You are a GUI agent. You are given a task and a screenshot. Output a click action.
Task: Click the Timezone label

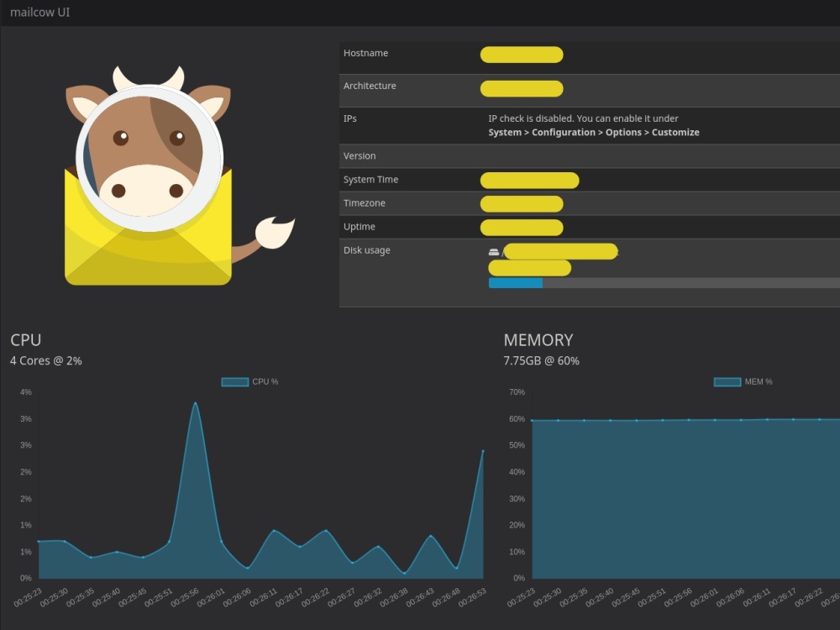pos(365,203)
